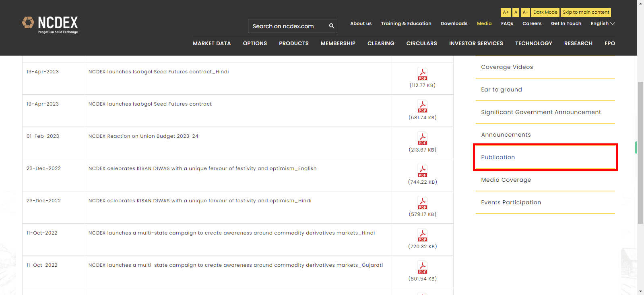Open INVESTOR SERVICES menu
This screenshot has width=644, height=295.
476,44
